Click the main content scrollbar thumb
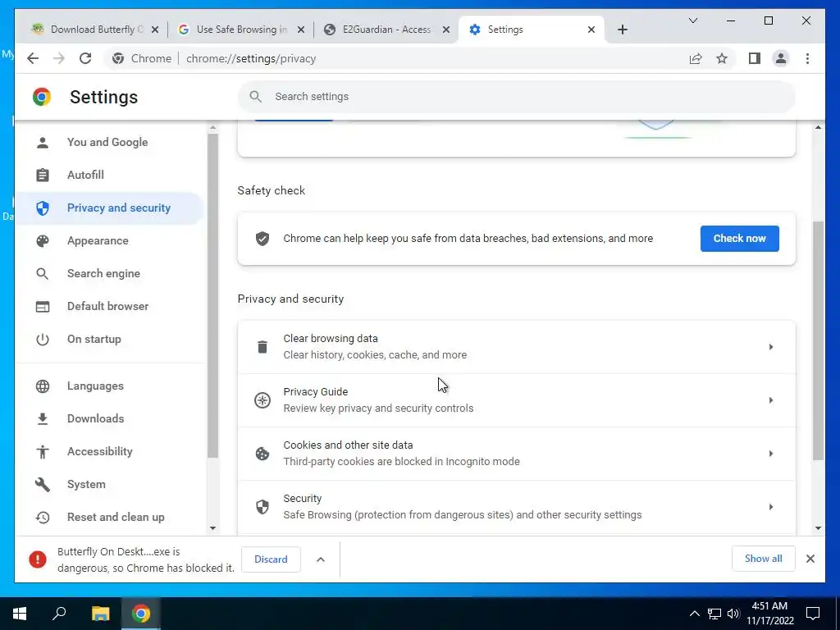This screenshot has height=630, width=840. click(x=818, y=340)
